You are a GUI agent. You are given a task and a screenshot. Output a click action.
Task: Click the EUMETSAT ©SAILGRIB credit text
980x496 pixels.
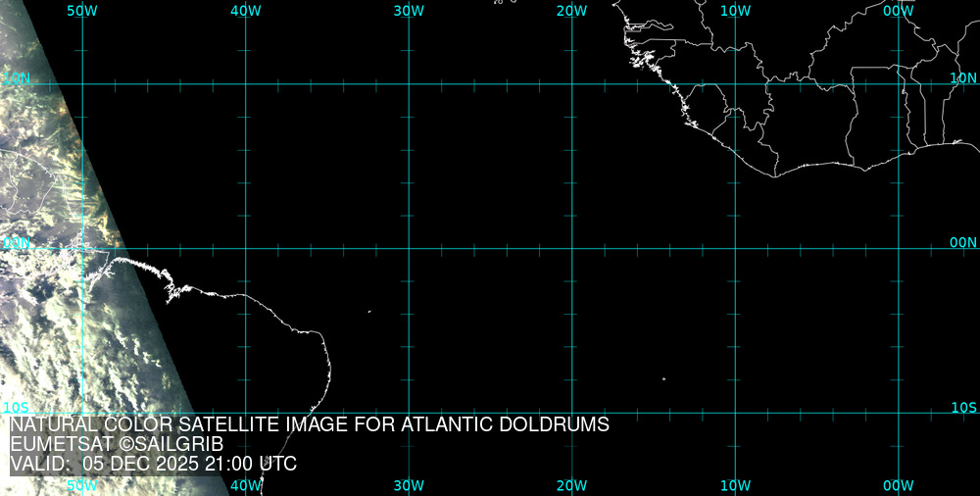117,445
